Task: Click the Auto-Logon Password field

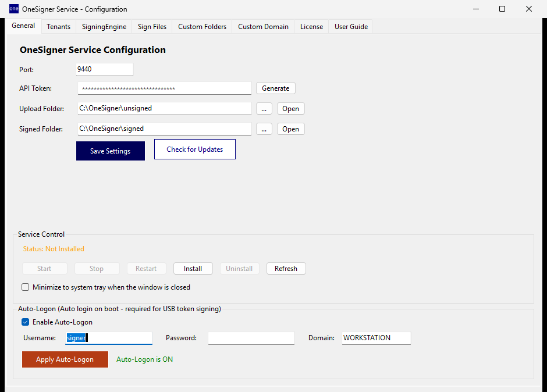Action: [x=251, y=338]
